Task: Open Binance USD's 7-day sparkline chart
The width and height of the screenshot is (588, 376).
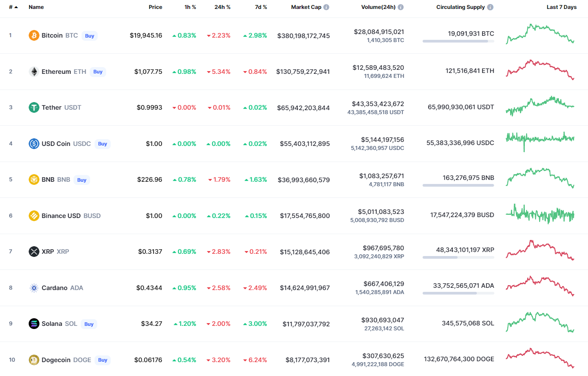Action: click(x=540, y=214)
